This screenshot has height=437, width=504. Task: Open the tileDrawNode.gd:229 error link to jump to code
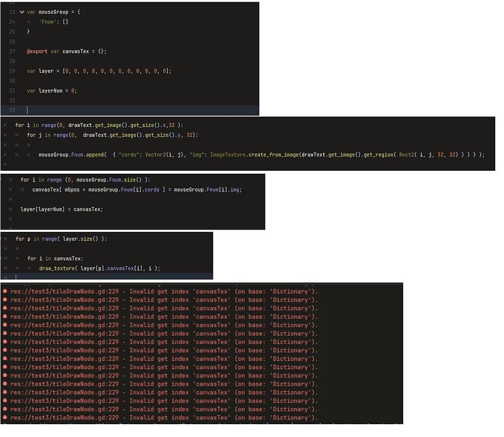(57, 291)
